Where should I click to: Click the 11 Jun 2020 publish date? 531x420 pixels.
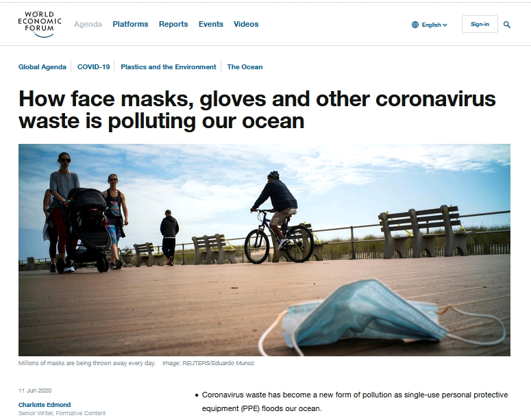click(35, 391)
